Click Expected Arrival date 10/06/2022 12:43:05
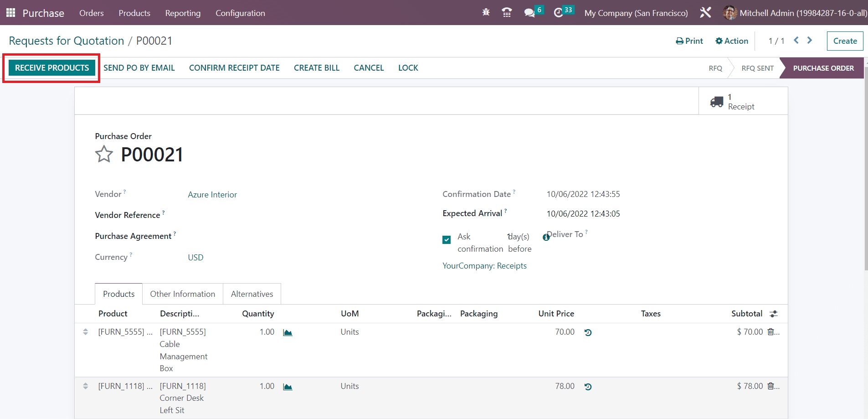868x419 pixels. (x=583, y=214)
